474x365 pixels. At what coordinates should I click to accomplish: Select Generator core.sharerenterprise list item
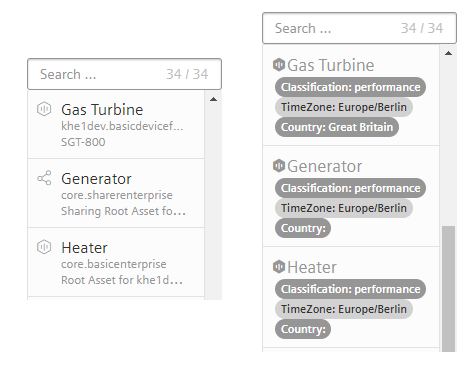click(x=116, y=193)
